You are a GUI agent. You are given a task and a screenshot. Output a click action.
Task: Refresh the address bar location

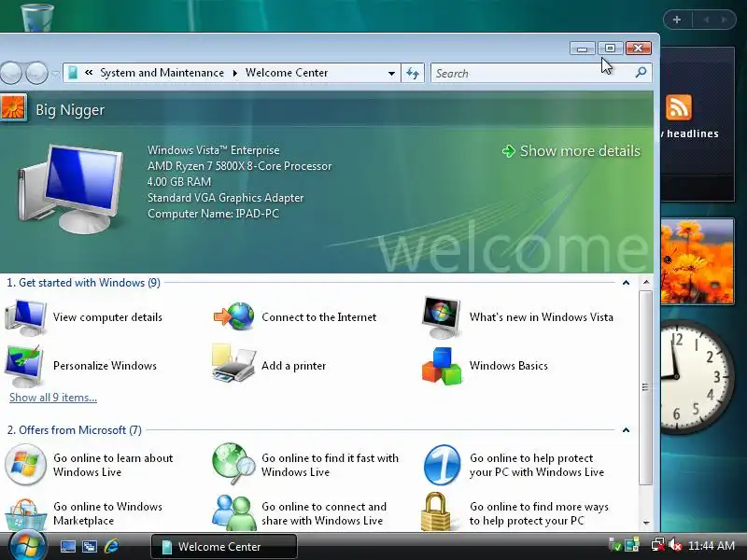pos(413,73)
